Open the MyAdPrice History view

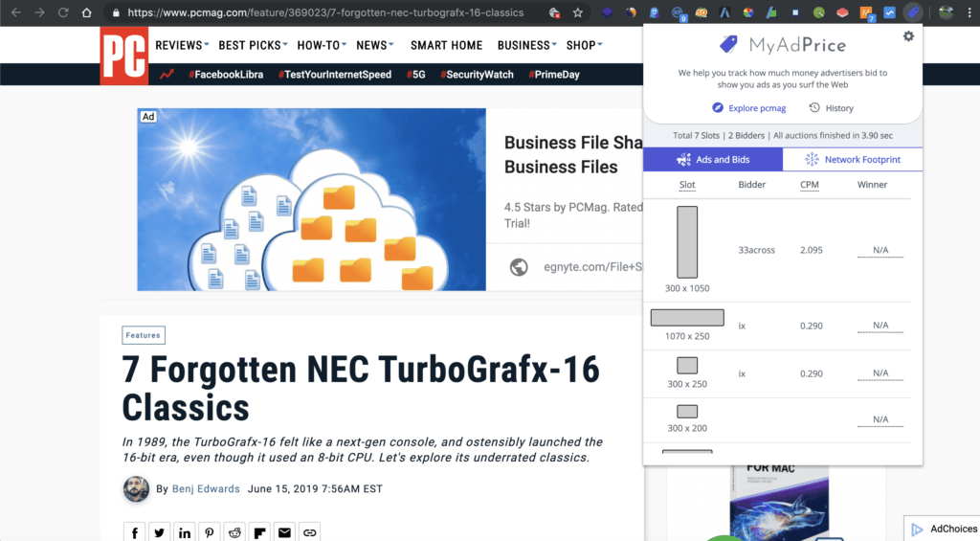click(x=831, y=108)
